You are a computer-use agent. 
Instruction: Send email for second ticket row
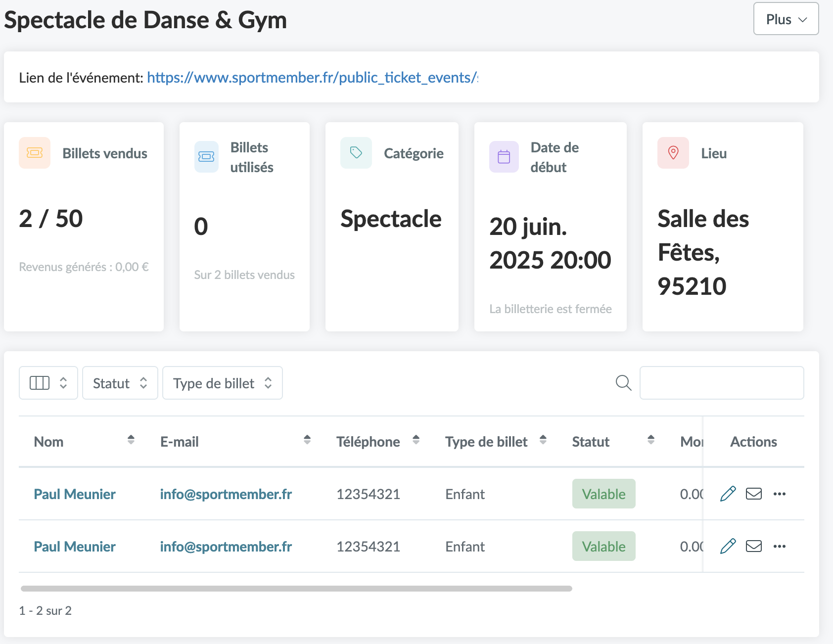click(x=753, y=546)
